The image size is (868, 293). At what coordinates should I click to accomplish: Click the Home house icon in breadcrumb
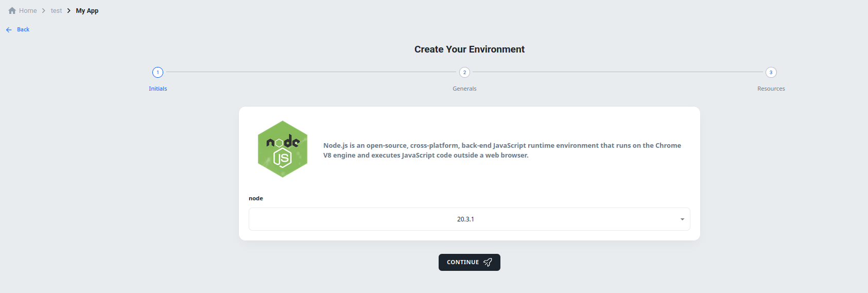[x=12, y=10]
